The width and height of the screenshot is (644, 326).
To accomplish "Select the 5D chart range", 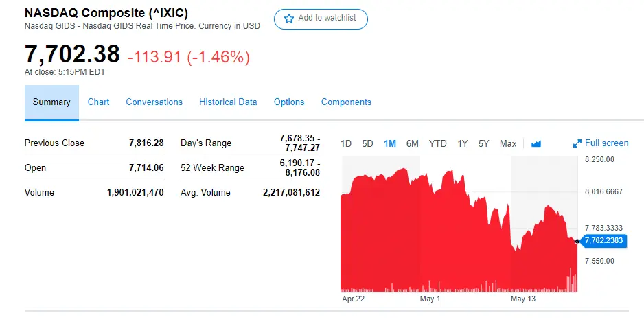I will point(367,143).
